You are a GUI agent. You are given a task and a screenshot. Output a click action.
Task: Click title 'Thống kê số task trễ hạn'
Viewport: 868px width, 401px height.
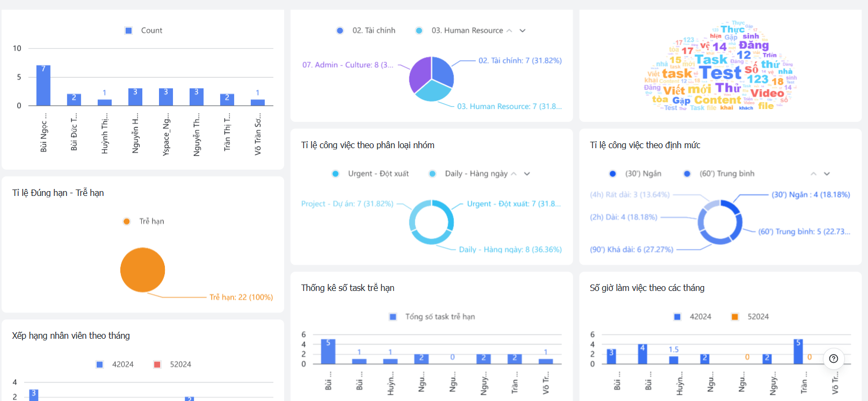(348, 288)
